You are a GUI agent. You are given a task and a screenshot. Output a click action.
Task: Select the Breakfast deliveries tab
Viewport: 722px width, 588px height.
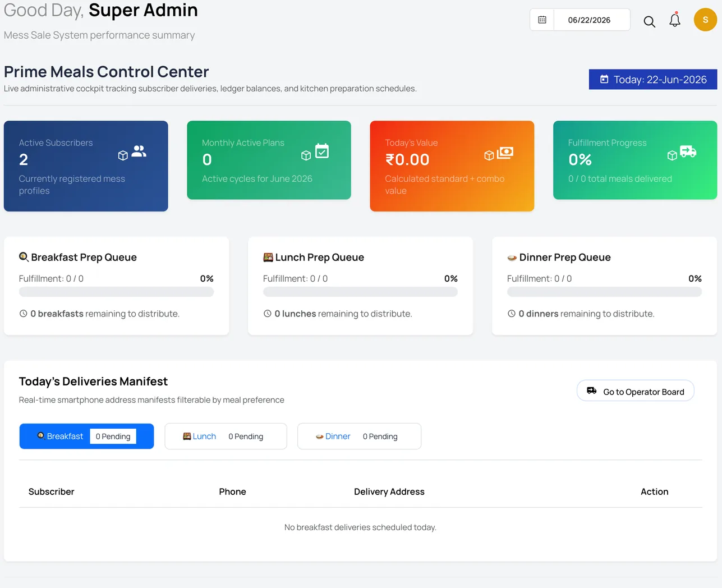click(86, 436)
